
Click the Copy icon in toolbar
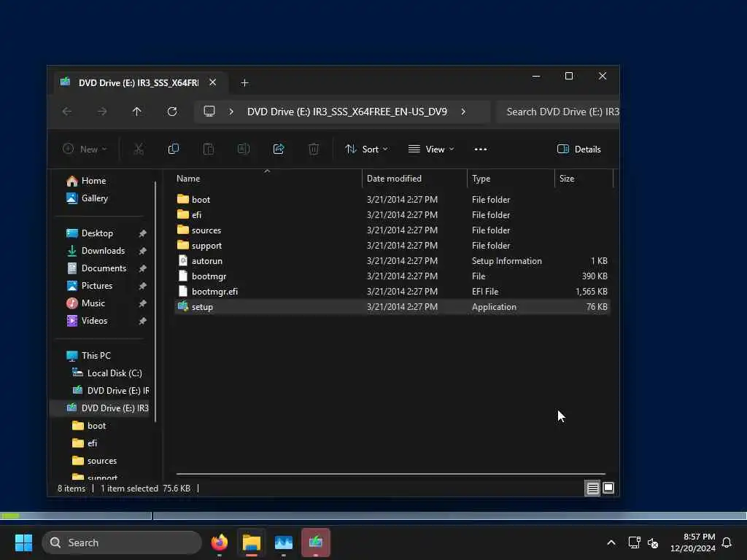174,149
